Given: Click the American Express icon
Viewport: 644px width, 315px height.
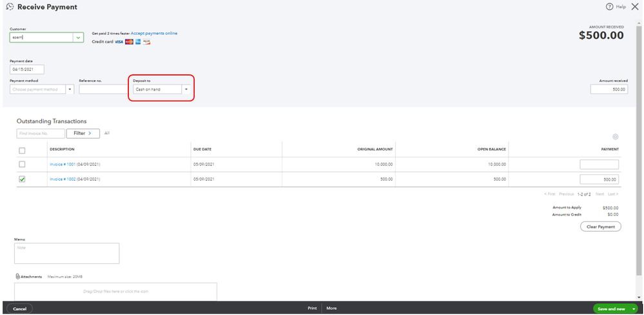Looking at the screenshot, I should click(138, 42).
